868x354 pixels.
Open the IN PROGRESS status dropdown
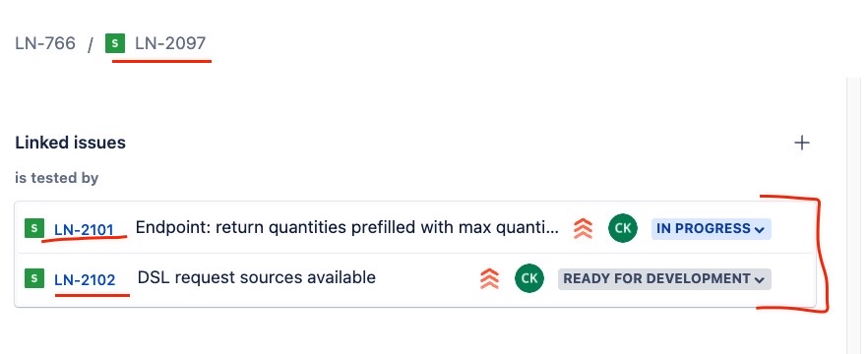coord(711,228)
